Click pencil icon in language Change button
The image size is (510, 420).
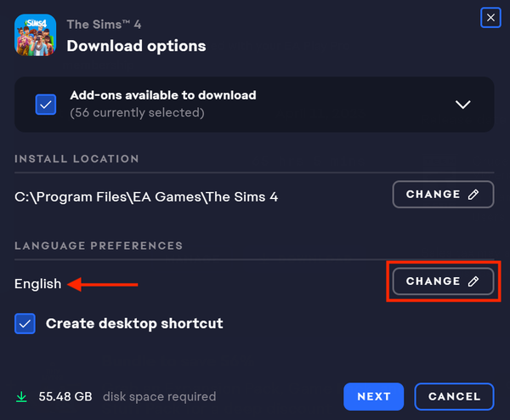point(474,281)
